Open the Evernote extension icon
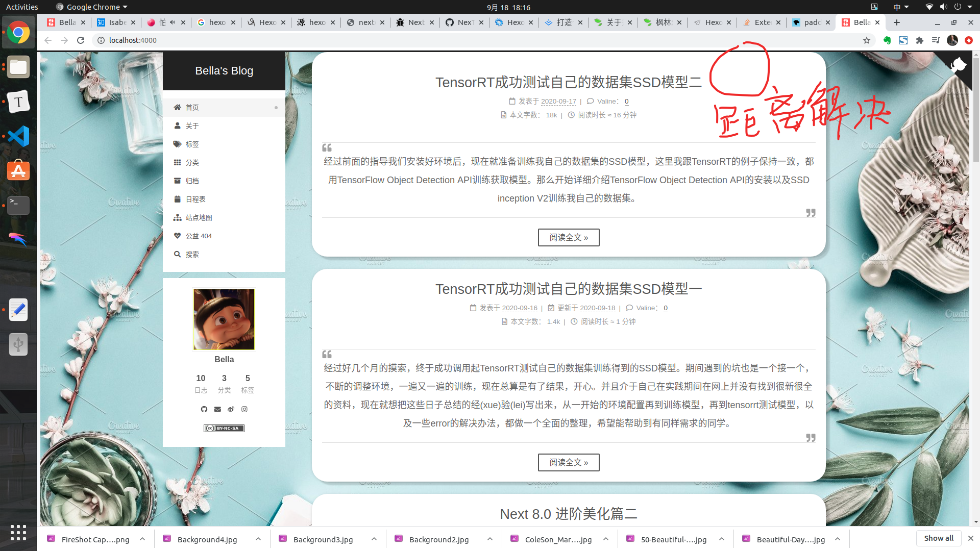Screen dimensions: 980x551 (x=887, y=40)
